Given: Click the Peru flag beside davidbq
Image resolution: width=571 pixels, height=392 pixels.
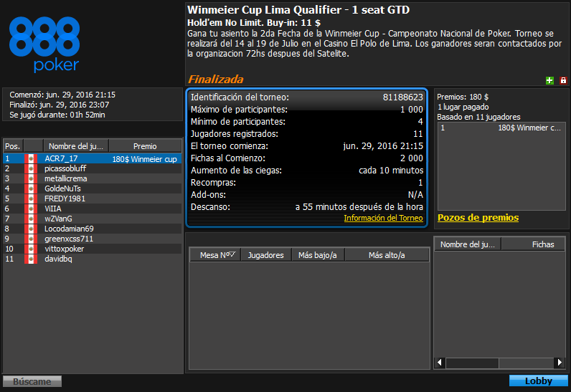Looking at the screenshot, I should coord(31,259).
